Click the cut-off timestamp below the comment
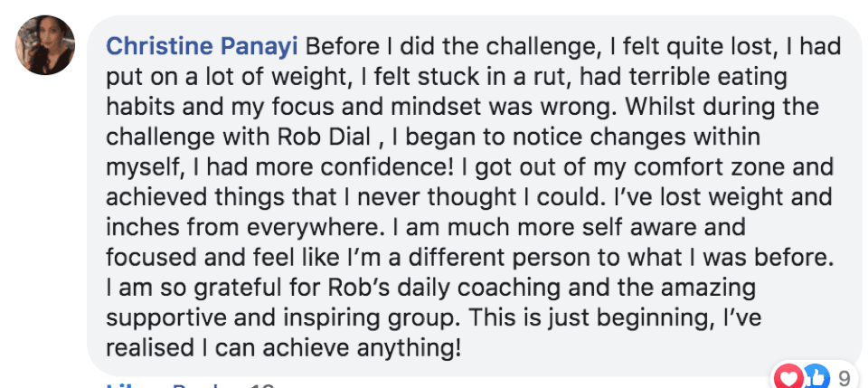This screenshot has height=388, width=868. pos(262,384)
